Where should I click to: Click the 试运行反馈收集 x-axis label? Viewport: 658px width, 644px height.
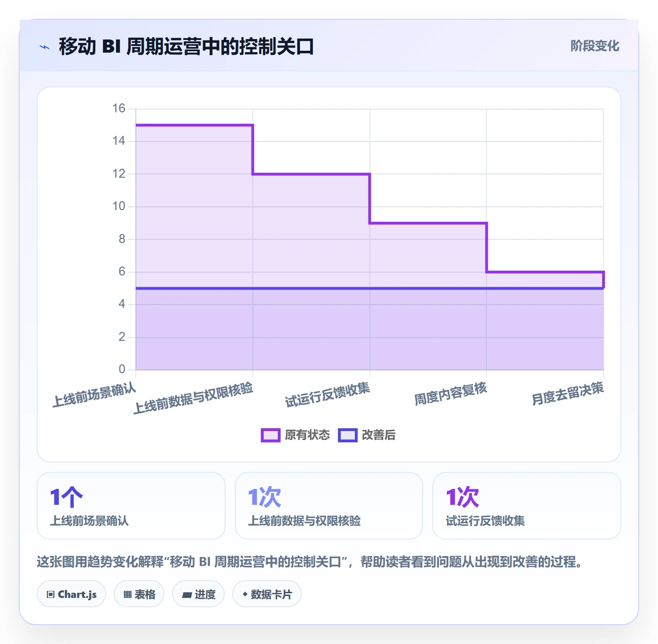pos(328,395)
